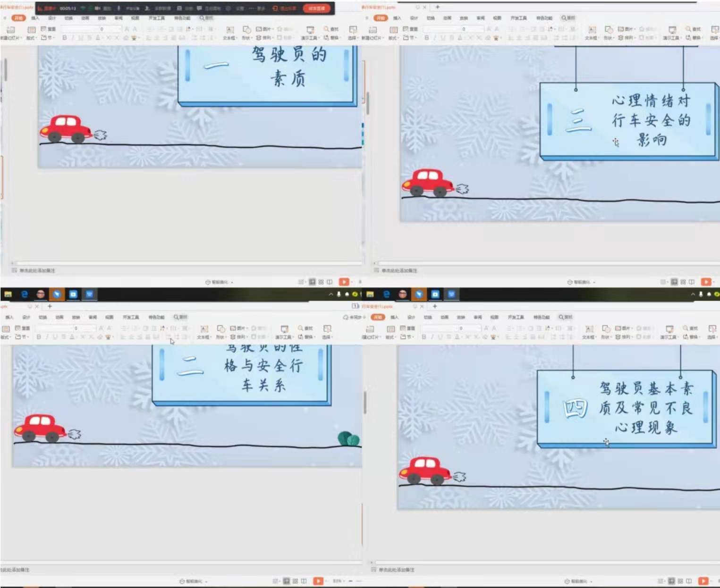The image size is (720, 588).
Task: Pick font color in bottom-left window ribbon
Action: [x=72, y=337]
